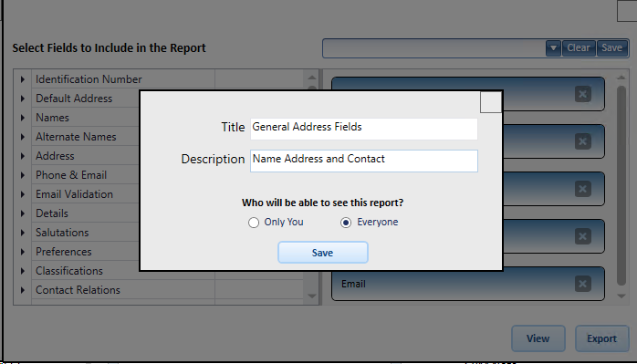Click the dialog's top-right close box

tap(491, 102)
